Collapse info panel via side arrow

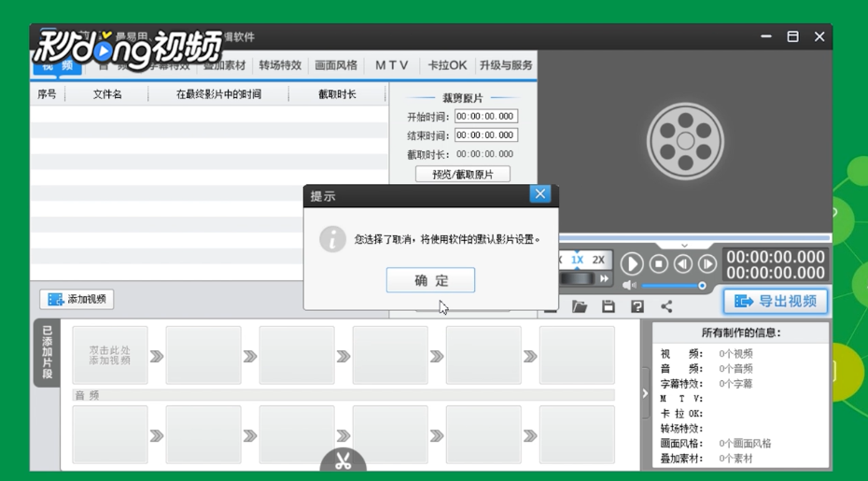645,393
